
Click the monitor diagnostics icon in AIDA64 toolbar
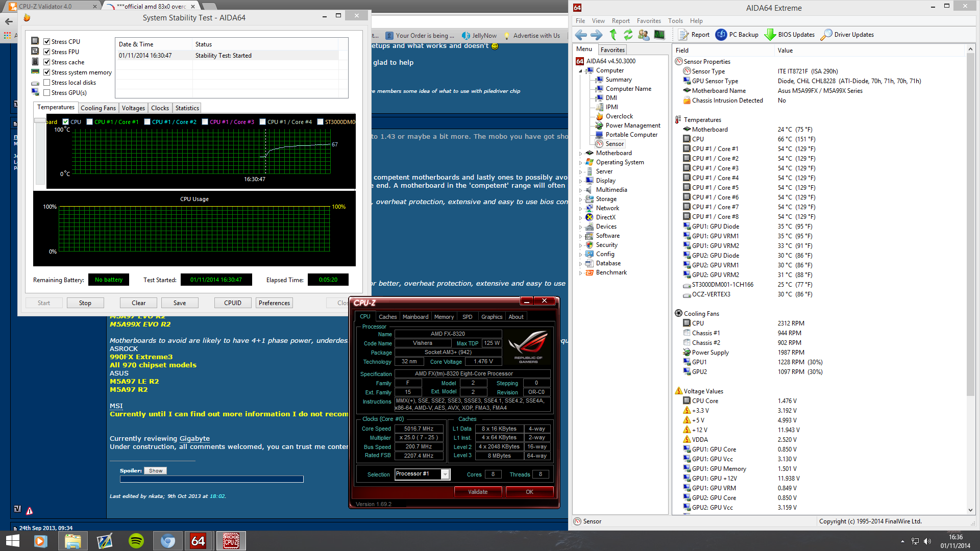point(659,35)
